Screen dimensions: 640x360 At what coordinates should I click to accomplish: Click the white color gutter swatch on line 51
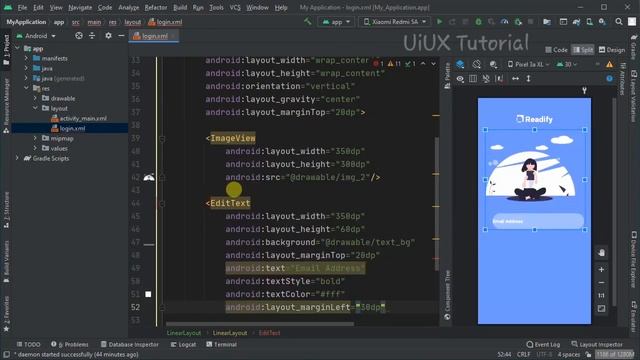[148, 294]
